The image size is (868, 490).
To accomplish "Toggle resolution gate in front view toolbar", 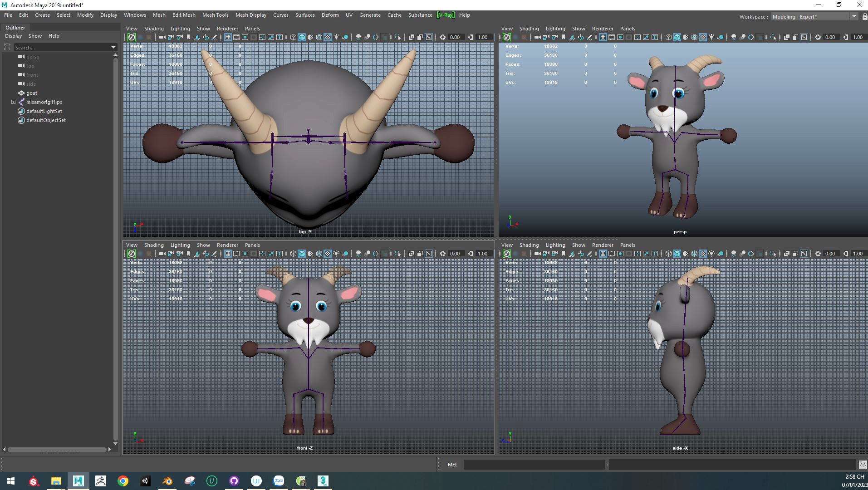I will point(245,254).
